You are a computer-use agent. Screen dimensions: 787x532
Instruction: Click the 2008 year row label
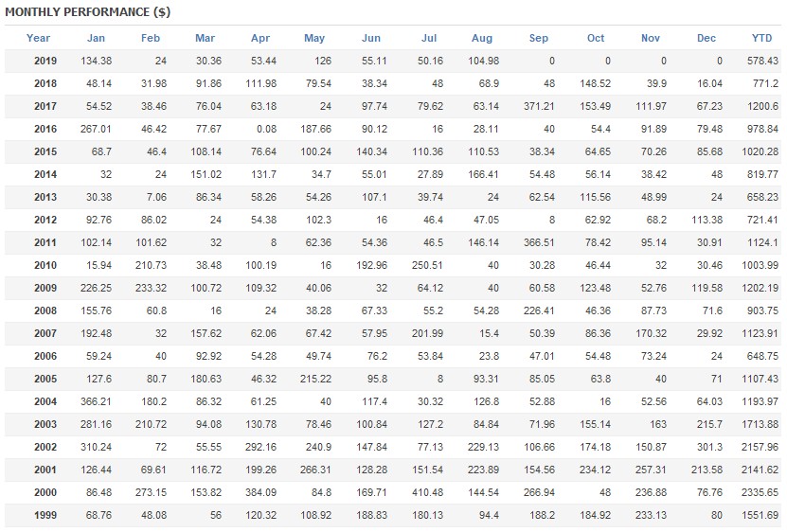[45, 310]
